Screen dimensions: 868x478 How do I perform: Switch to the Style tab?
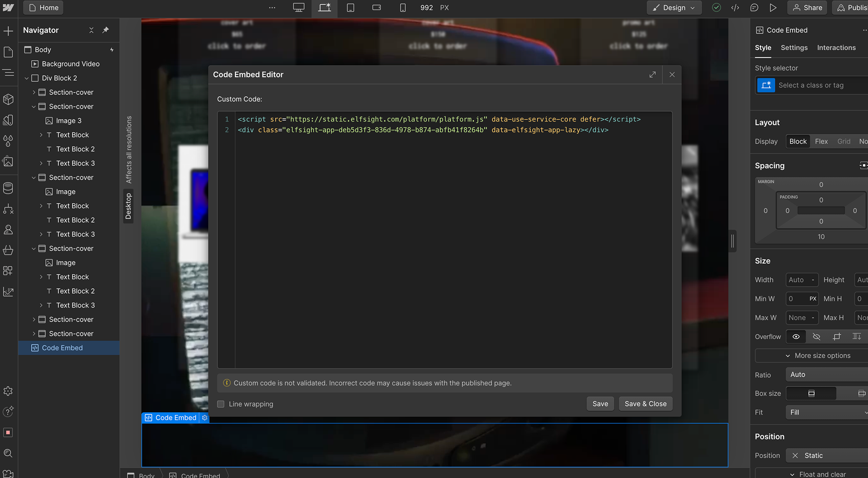click(x=763, y=48)
